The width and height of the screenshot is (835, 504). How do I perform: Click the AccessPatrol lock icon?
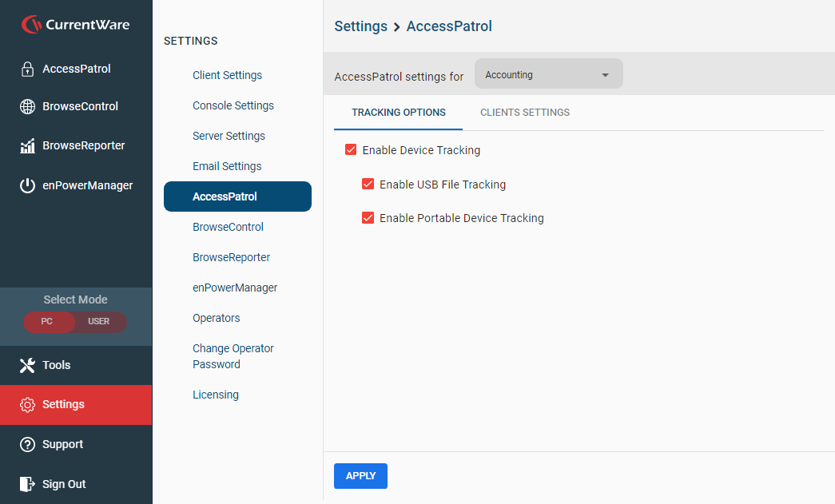(x=27, y=69)
